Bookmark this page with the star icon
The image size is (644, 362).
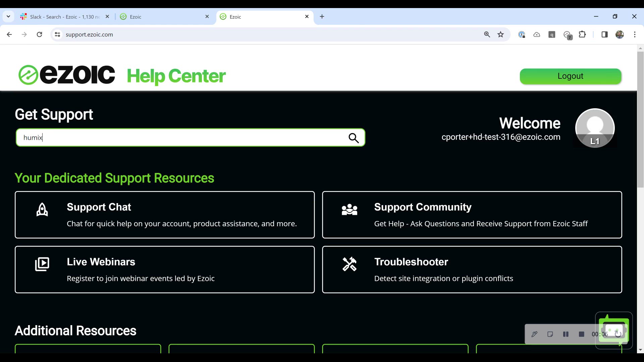[500, 35]
